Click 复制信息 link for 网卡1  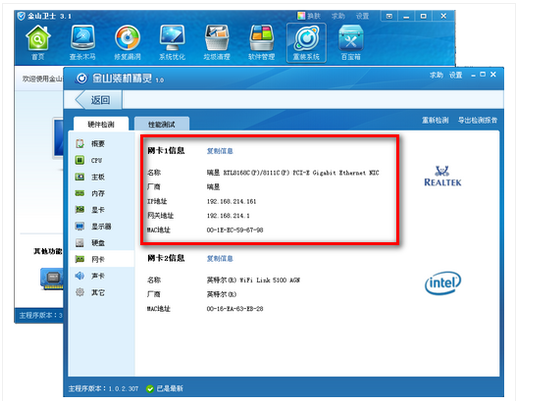(x=220, y=151)
